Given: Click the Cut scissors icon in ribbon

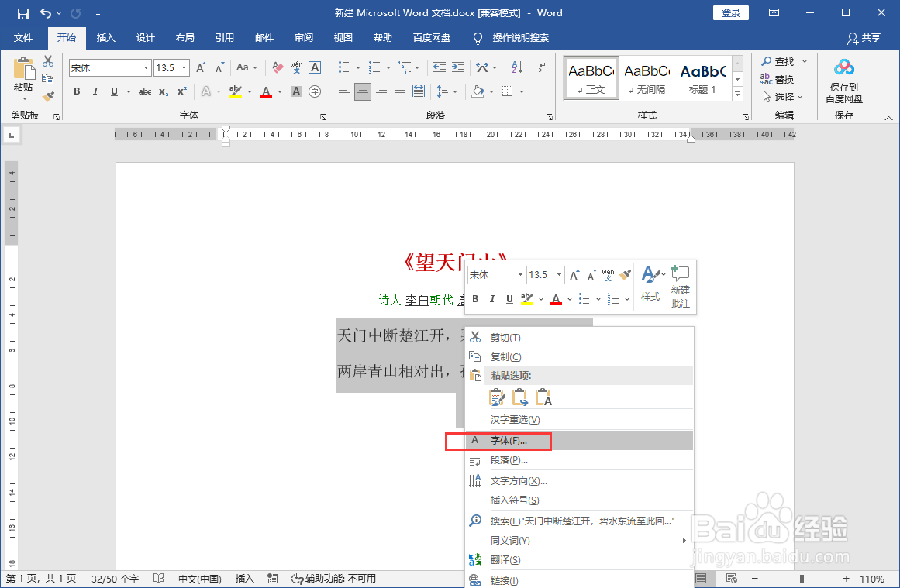Looking at the screenshot, I should (x=48, y=61).
